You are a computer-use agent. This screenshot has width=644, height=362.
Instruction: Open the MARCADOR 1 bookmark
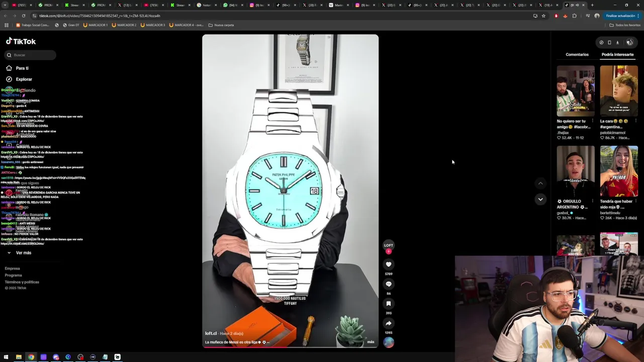pyautogui.click(x=95, y=25)
